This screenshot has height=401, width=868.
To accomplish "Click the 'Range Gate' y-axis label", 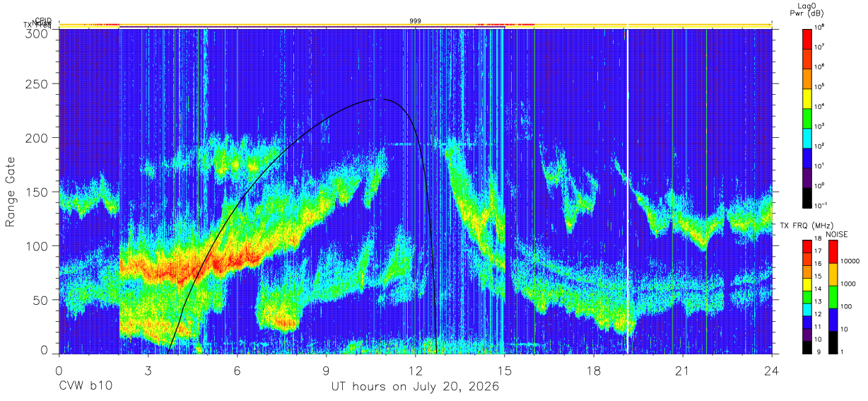I will (x=11, y=192).
